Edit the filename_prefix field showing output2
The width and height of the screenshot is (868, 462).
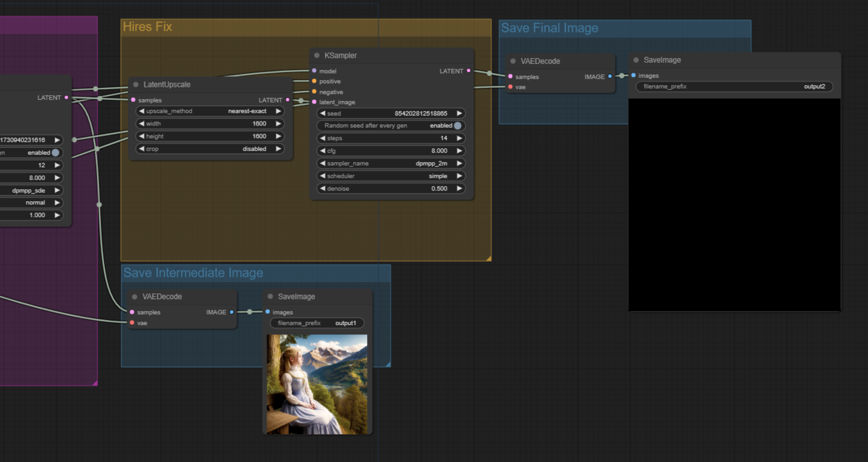click(x=735, y=86)
